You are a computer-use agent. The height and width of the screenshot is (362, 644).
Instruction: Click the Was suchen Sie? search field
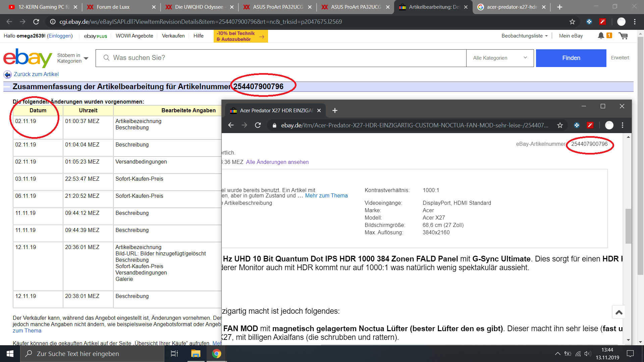pyautogui.click(x=281, y=58)
